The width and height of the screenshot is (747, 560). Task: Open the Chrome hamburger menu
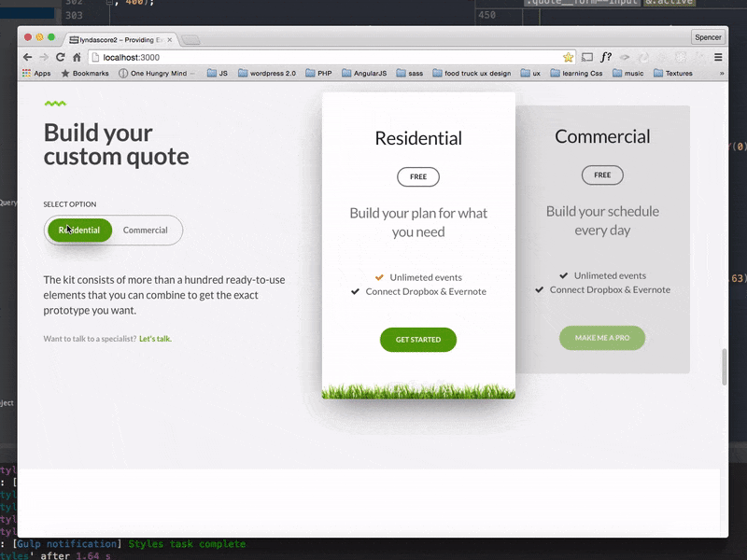click(x=718, y=57)
